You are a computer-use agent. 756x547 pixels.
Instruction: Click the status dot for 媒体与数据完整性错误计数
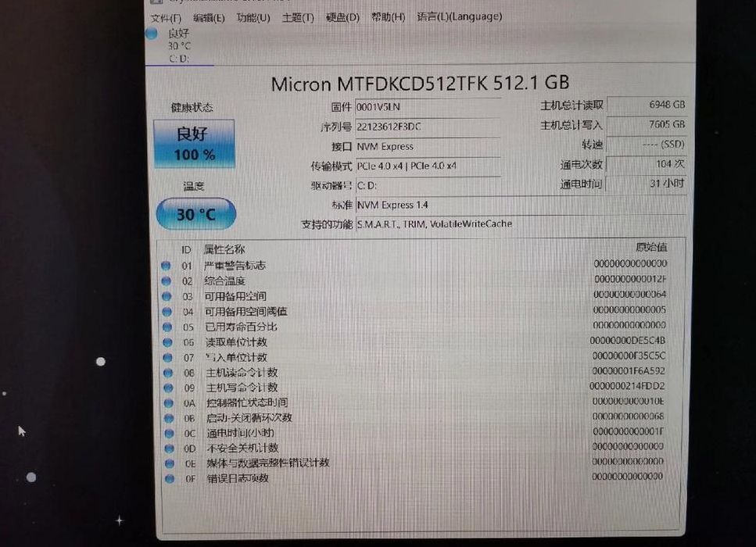click(x=169, y=463)
